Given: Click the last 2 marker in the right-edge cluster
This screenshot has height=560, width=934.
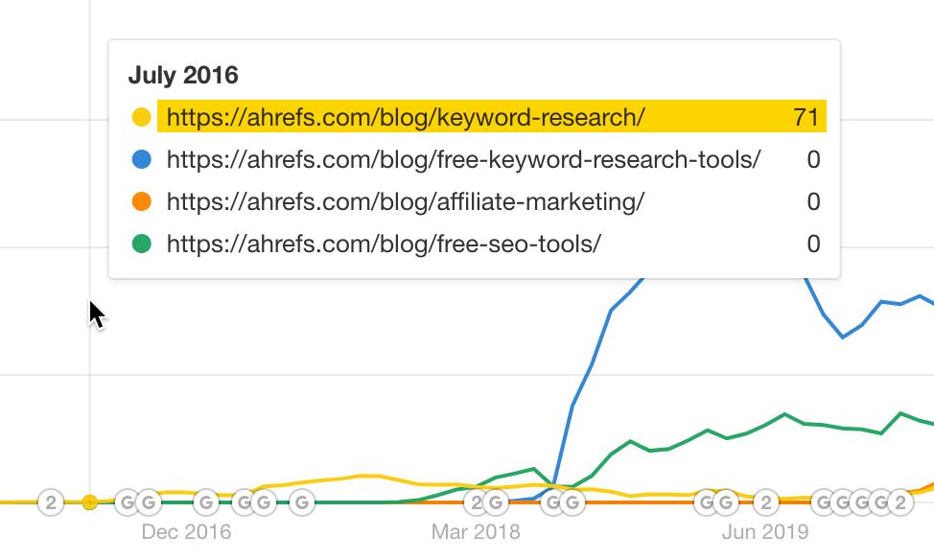Looking at the screenshot, I should click(899, 502).
